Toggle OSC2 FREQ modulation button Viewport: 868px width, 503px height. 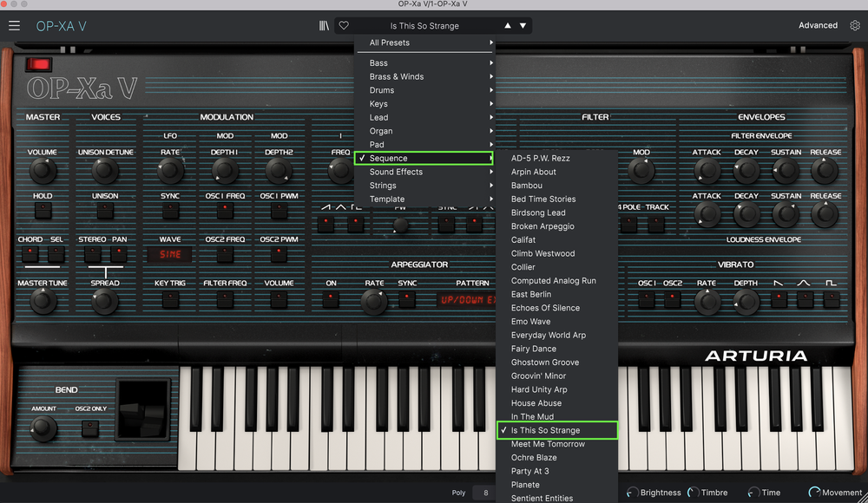[x=225, y=254]
